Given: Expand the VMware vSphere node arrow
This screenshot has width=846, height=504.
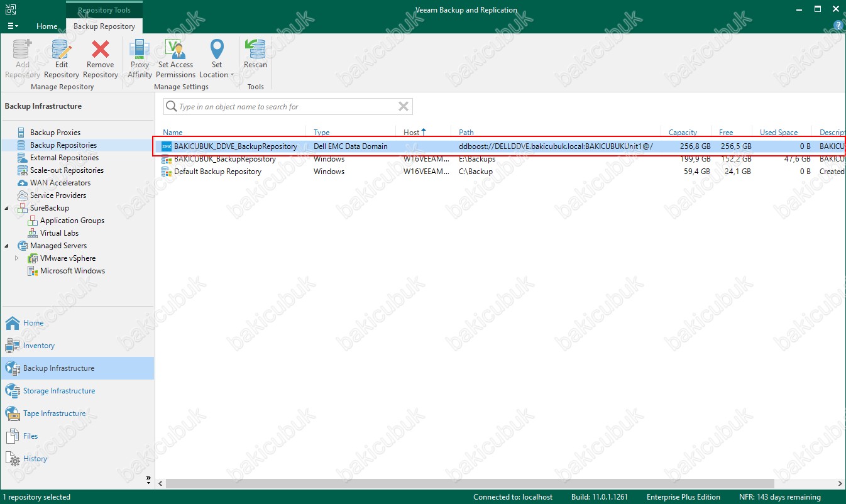Looking at the screenshot, I should coord(17,258).
